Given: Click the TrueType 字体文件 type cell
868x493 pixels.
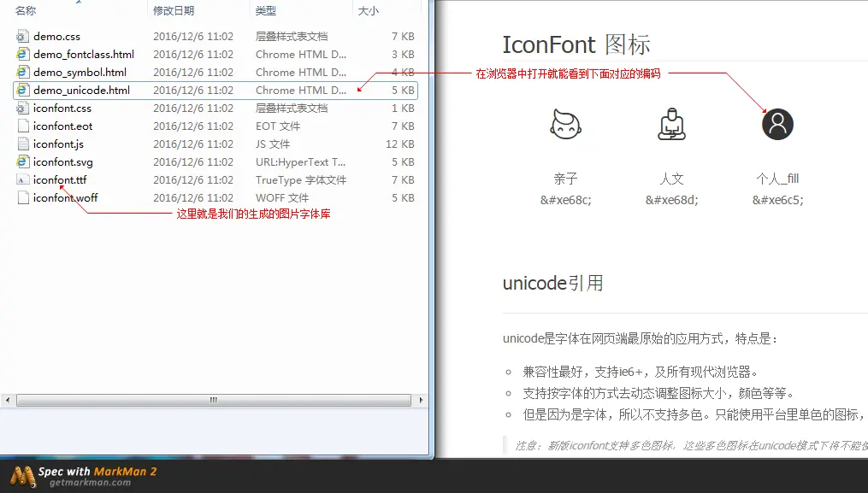Looking at the screenshot, I should click(x=300, y=179).
